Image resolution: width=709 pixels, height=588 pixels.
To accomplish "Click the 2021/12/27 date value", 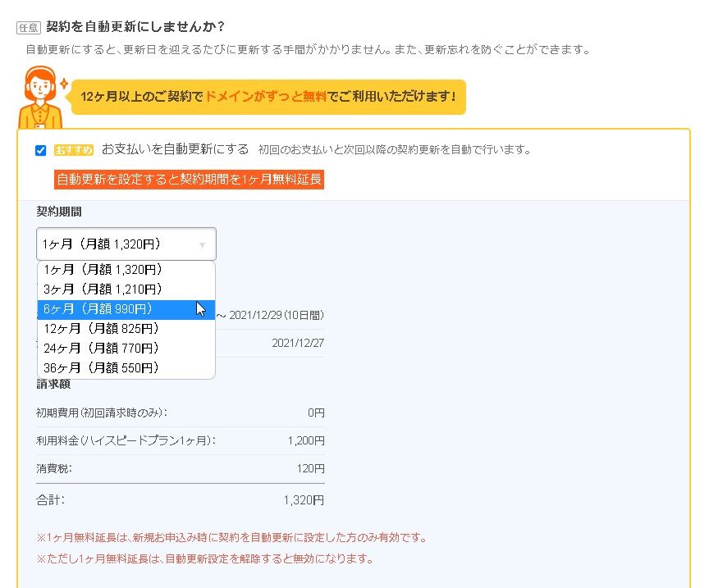I will (298, 343).
